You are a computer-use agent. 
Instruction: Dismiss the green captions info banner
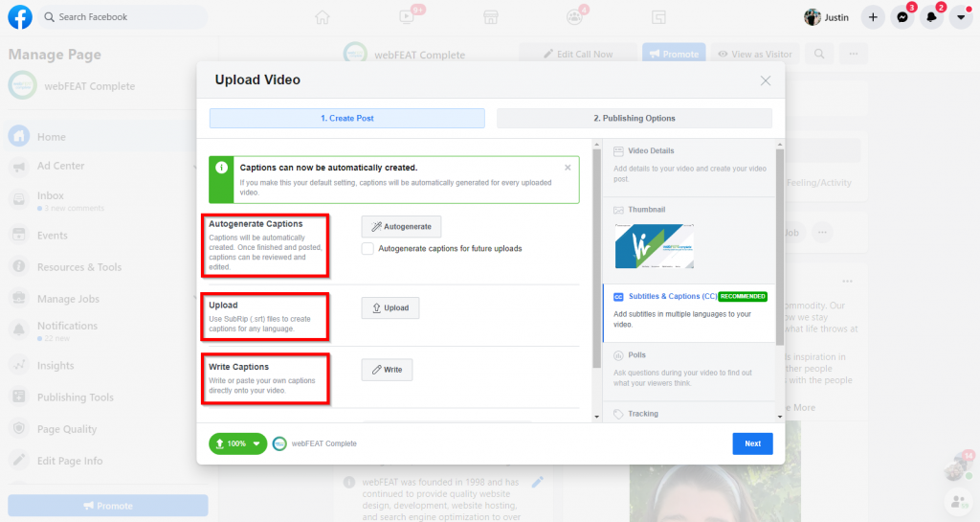(568, 168)
